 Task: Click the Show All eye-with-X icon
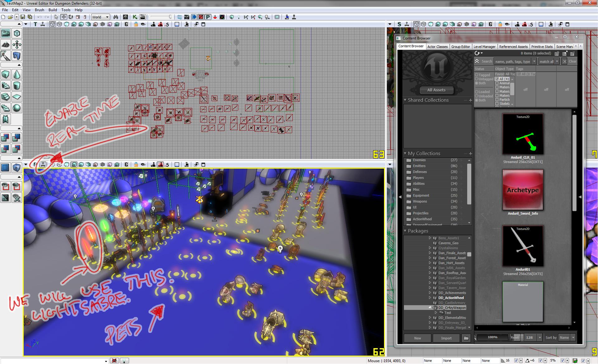point(17,198)
